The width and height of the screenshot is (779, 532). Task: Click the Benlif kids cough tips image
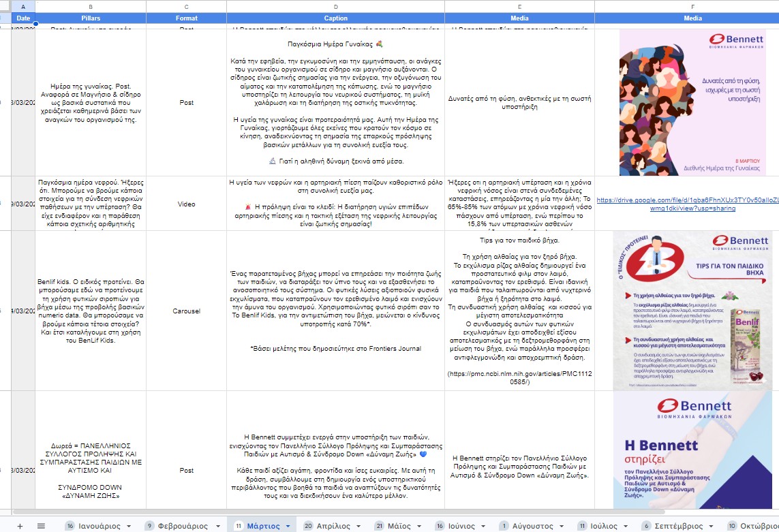[692, 311]
